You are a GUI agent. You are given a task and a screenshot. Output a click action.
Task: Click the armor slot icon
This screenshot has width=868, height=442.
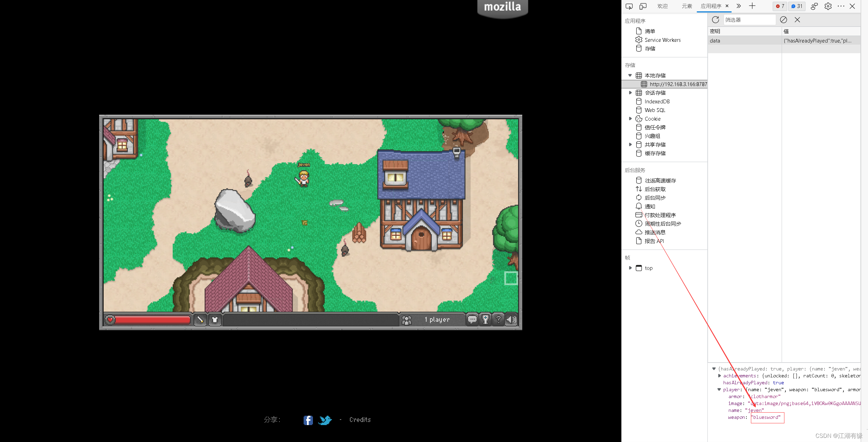[x=215, y=319]
